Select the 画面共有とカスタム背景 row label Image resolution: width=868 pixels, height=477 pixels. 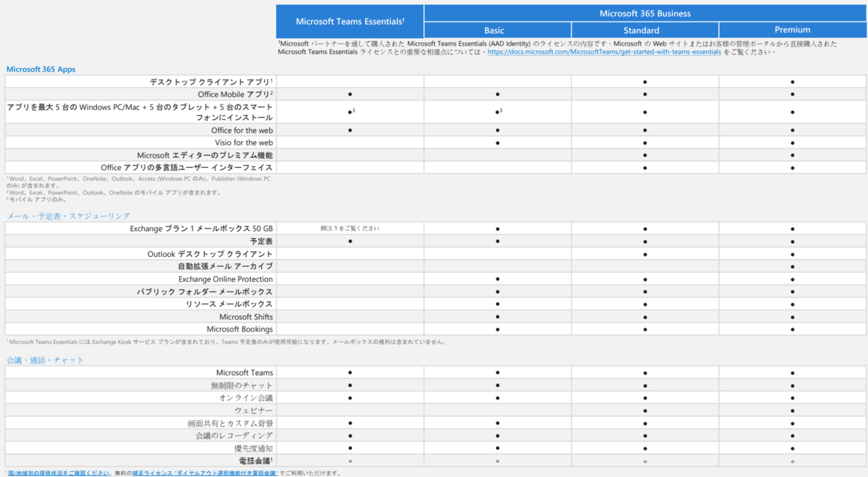[229, 423]
